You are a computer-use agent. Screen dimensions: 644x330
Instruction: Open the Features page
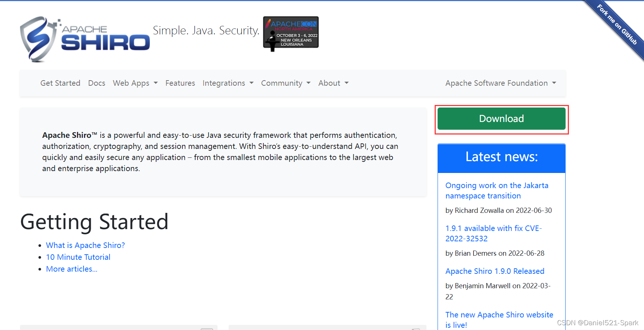coord(180,83)
